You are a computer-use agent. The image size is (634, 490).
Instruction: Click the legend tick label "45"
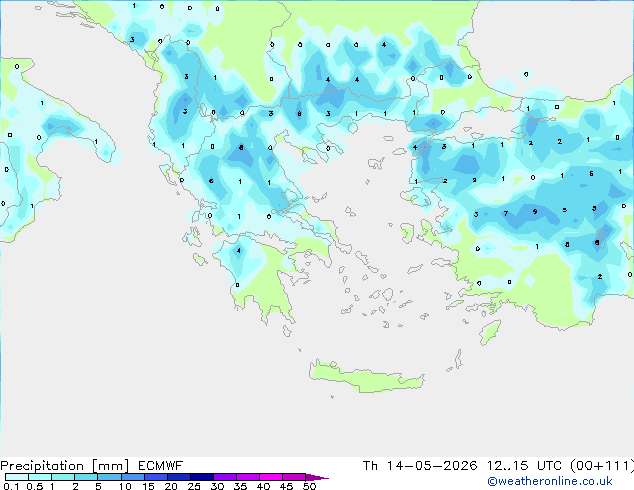click(x=287, y=486)
